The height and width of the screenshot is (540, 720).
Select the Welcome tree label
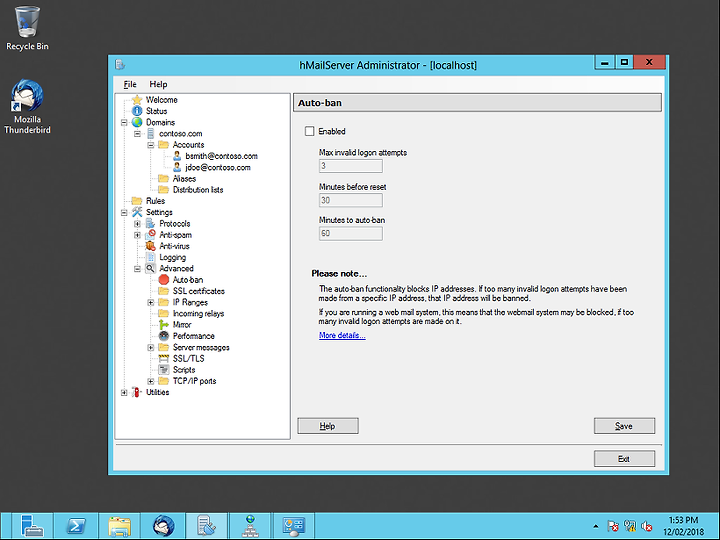point(162,100)
